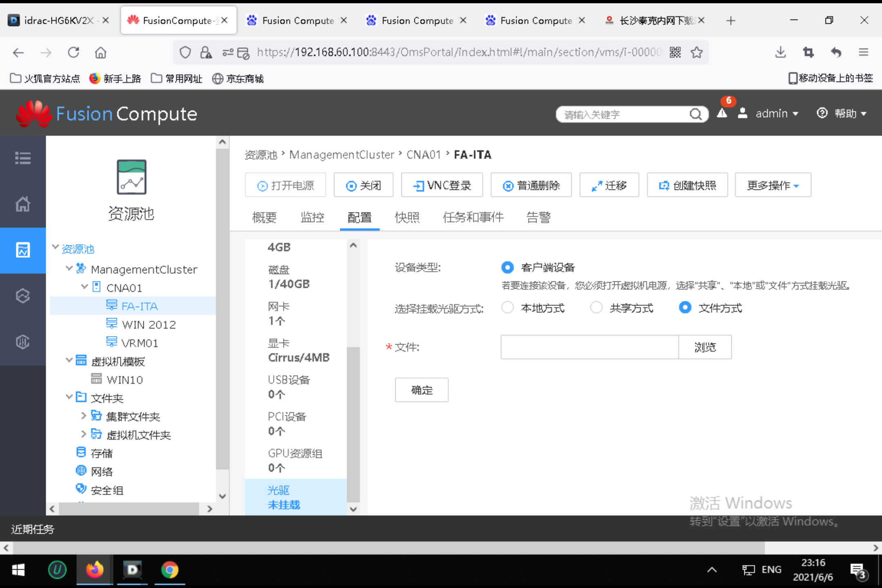Click the search magnifier in keyword box
Image resolution: width=882 pixels, height=588 pixels.
click(x=696, y=114)
